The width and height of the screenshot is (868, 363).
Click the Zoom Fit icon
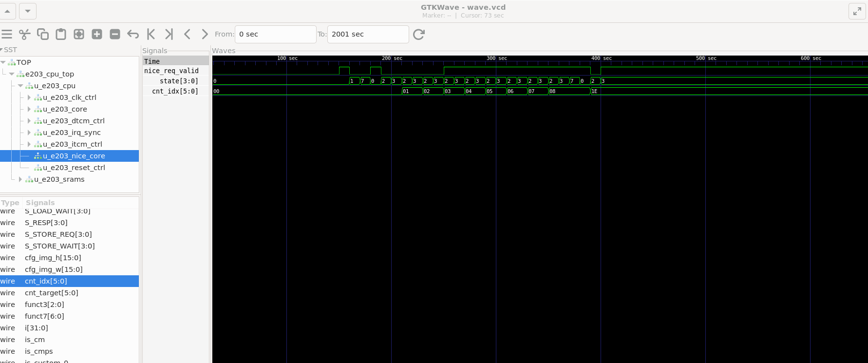[x=79, y=34]
